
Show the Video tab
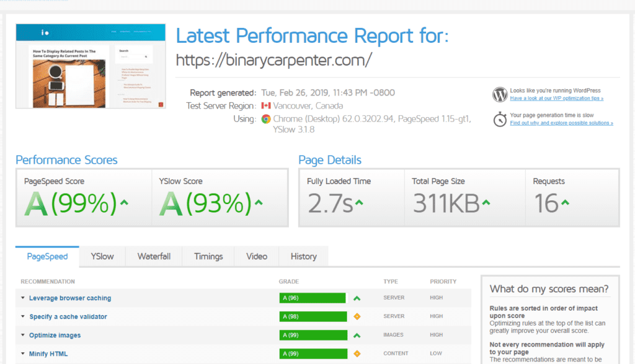[257, 256]
